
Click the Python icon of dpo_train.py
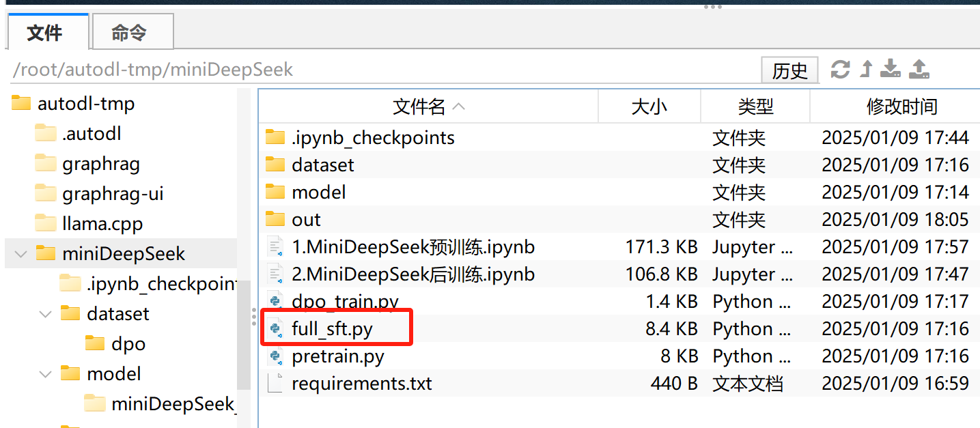[x=275, y=302]
